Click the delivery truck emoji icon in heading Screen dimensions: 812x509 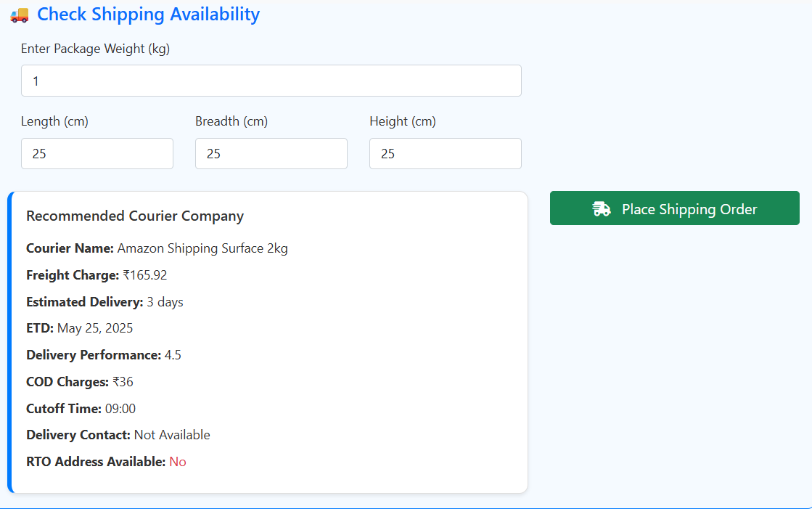20,15
